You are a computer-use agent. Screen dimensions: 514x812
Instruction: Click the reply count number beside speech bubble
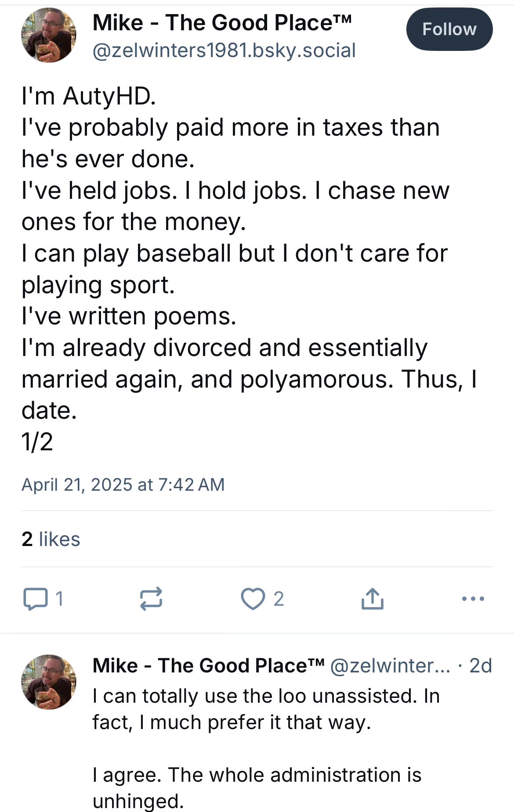click(60, 599)
